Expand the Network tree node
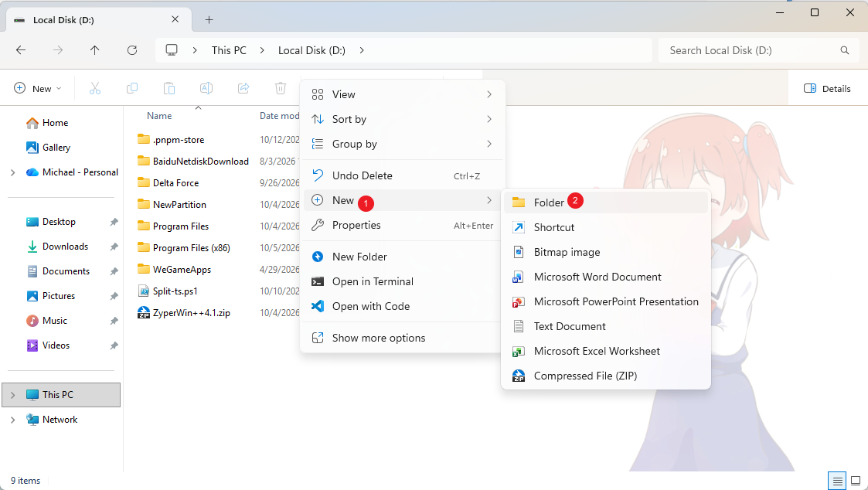This screenshot has width=868, height=490. [12, 420]
